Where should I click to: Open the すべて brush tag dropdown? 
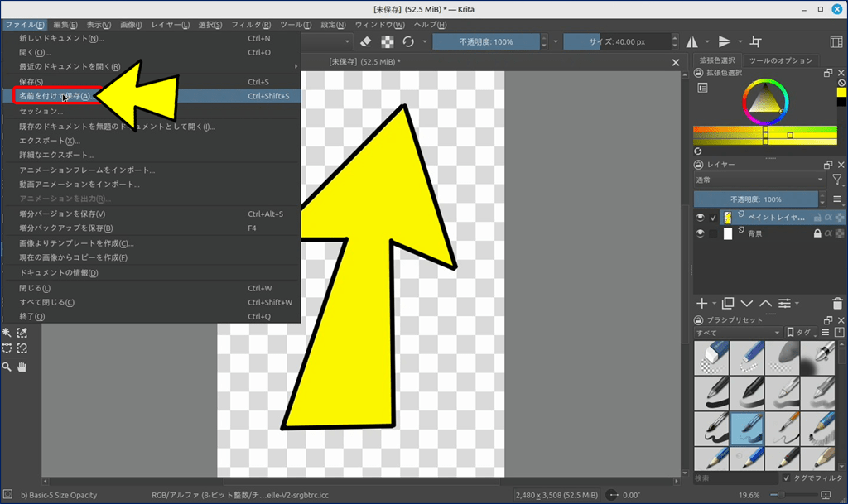(x=737, y=333)
